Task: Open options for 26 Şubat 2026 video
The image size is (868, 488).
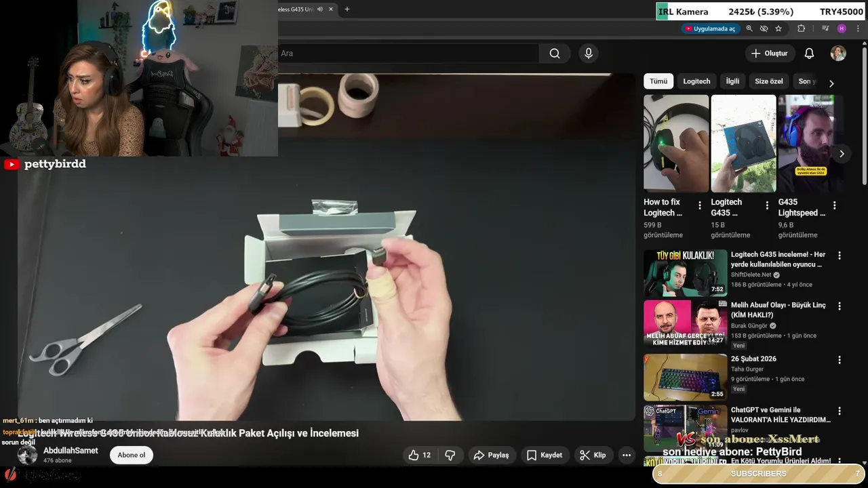Action: tap(840, 360)
